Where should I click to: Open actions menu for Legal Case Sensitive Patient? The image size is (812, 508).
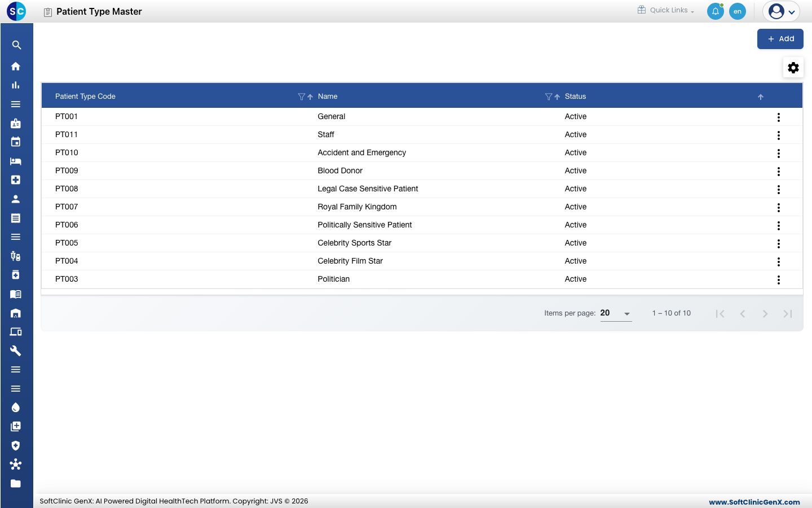(x=779, y=190)
